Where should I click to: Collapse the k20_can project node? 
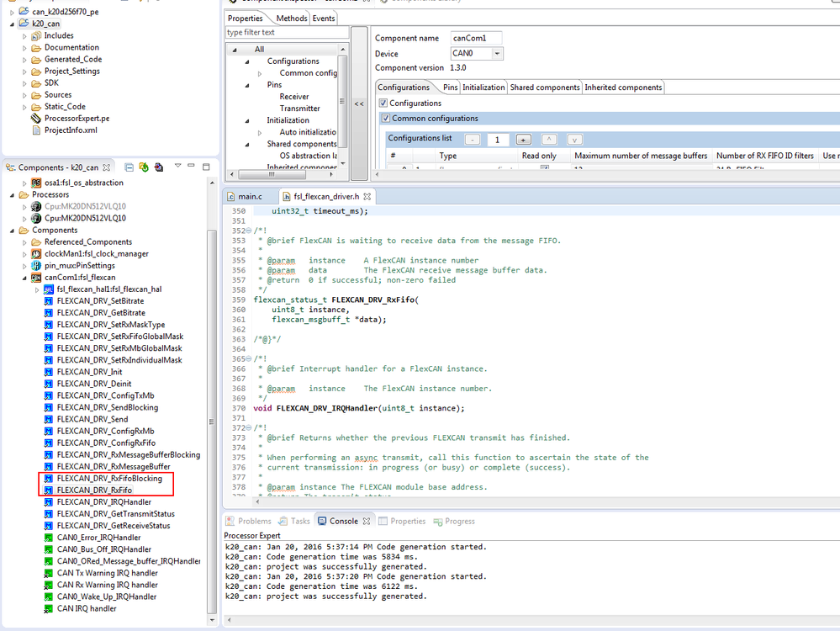pyautogui.click(x=12, y=24)
